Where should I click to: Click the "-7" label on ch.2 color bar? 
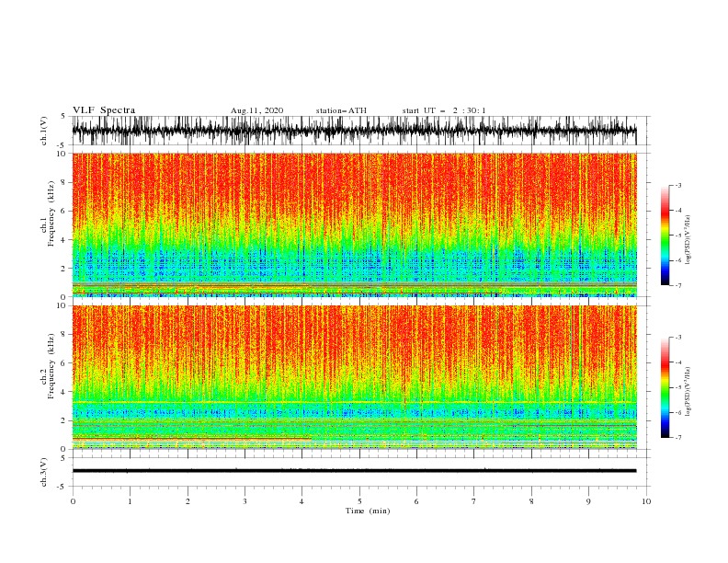[x=677, y=438]
